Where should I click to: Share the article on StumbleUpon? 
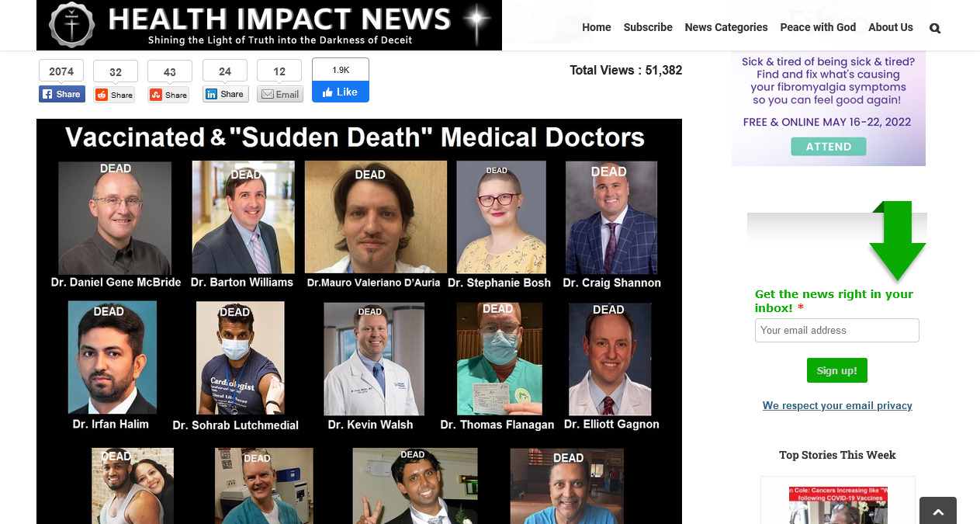[x=169, y=95]
